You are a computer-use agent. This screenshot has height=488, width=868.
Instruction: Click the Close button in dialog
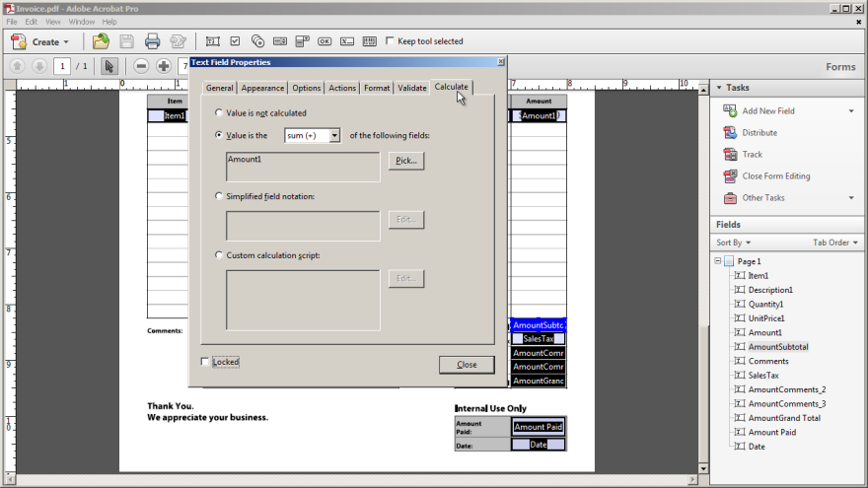coord(467,365)
